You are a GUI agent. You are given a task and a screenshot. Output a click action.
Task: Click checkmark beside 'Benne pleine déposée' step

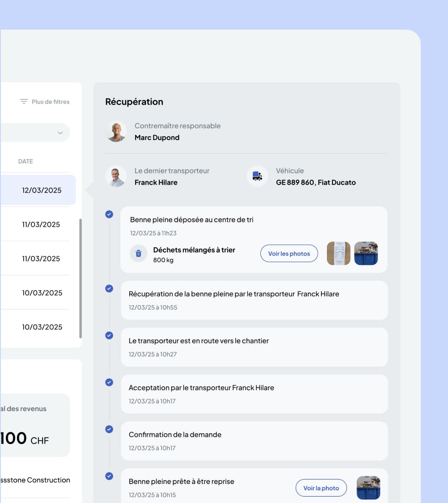click(109, 214)
